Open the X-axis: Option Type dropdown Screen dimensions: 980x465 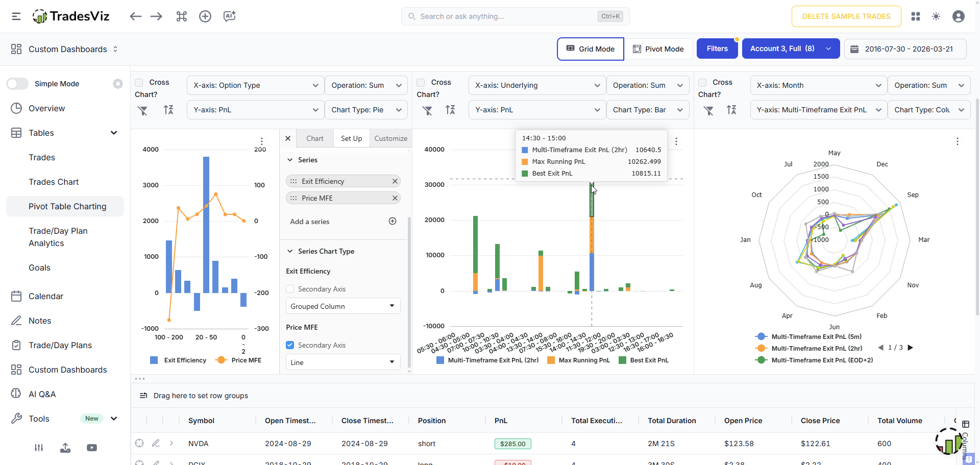[255, 85]
